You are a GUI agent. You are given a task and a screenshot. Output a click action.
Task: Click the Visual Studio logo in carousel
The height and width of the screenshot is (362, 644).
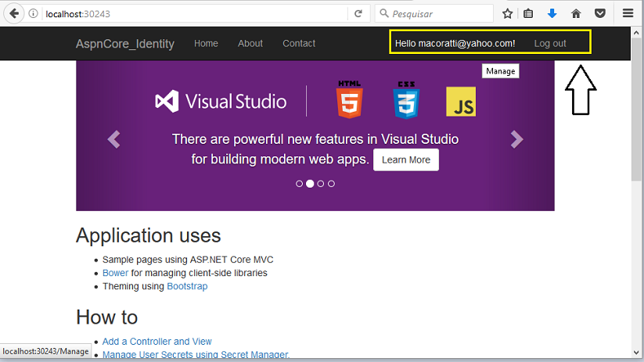click(221, 102)
